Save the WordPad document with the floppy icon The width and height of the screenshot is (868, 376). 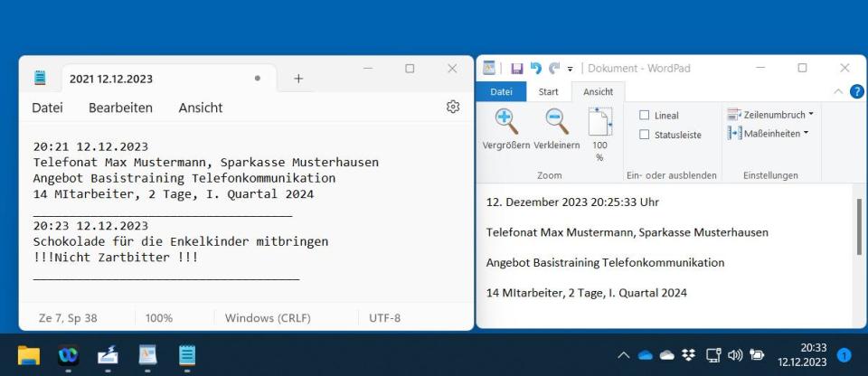point(516,68)
